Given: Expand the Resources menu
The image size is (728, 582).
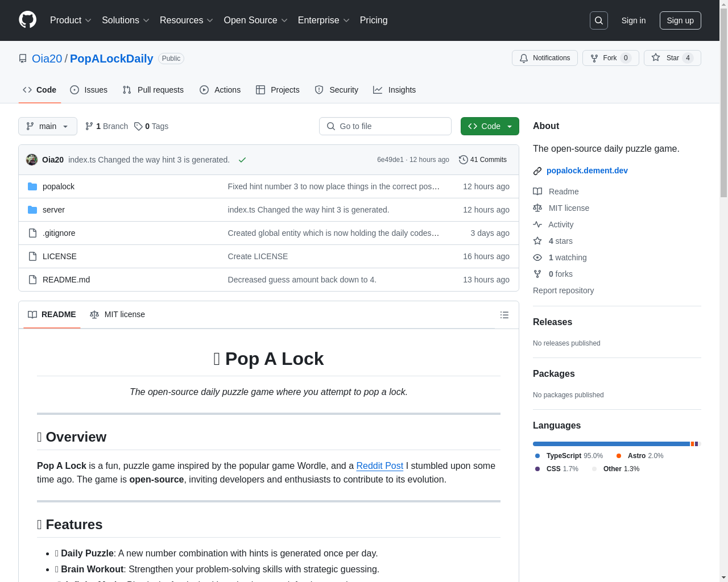Looking at the screenshot, I should [187, 20].
